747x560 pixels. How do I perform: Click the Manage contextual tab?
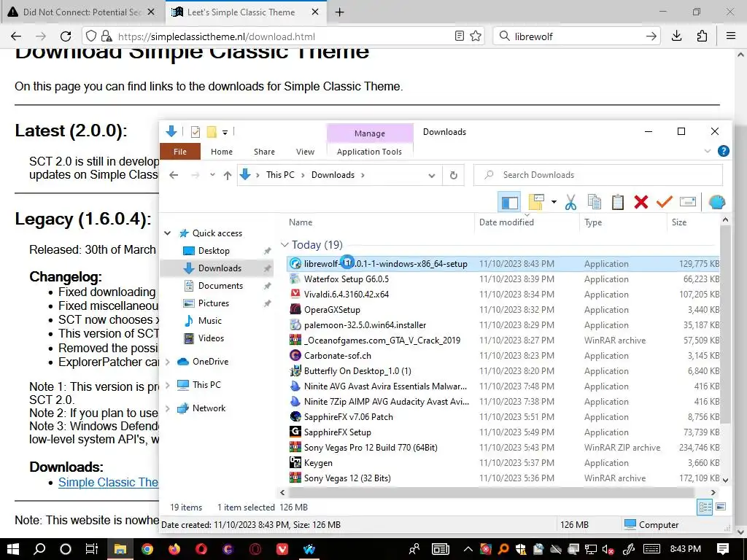tap(370, 133)
